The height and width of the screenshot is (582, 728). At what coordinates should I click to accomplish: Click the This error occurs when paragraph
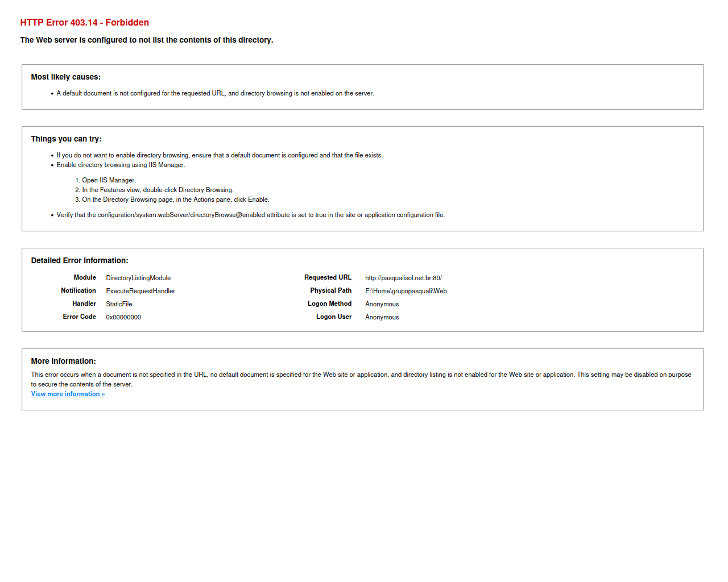361,379
